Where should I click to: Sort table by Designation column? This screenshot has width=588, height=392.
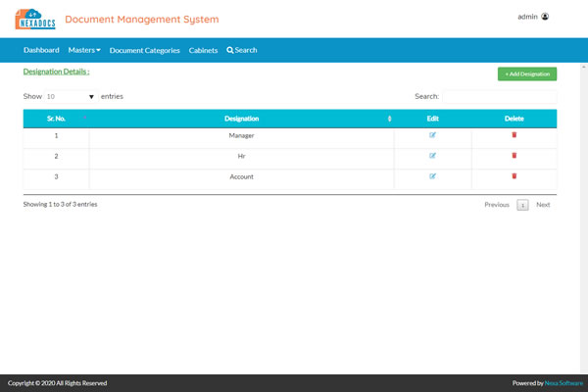tap(241, 119)
